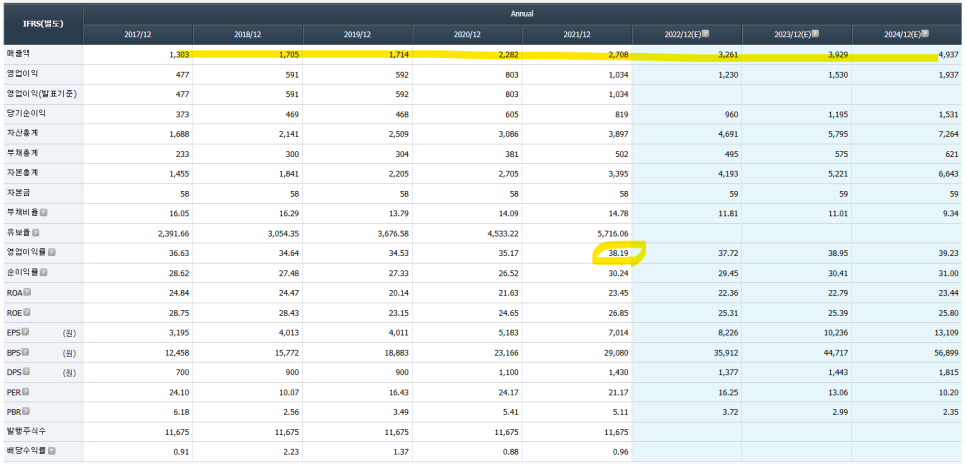Click ROE value 25.80
The image size is (966, 464).
coord(948,312)
